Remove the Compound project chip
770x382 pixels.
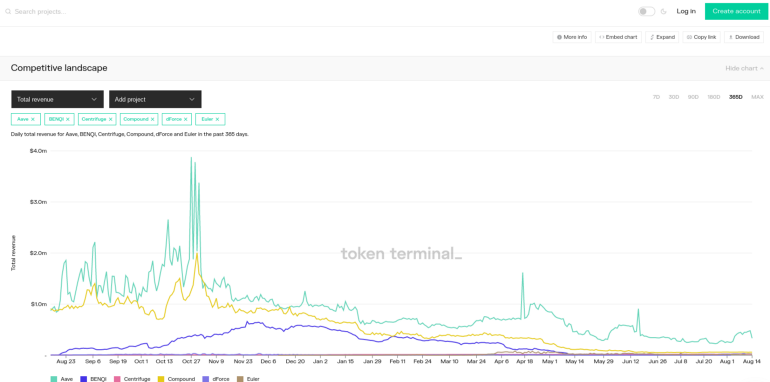[x=153, y=119]
